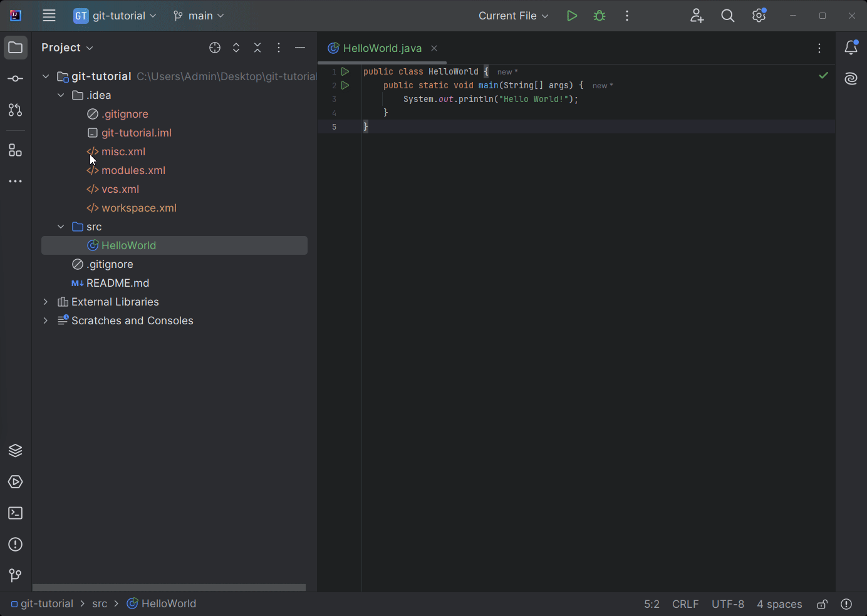This screenshot has width=867, height=616.
Task: Toggle the Project tool window
Action: [x=16, y=48]
